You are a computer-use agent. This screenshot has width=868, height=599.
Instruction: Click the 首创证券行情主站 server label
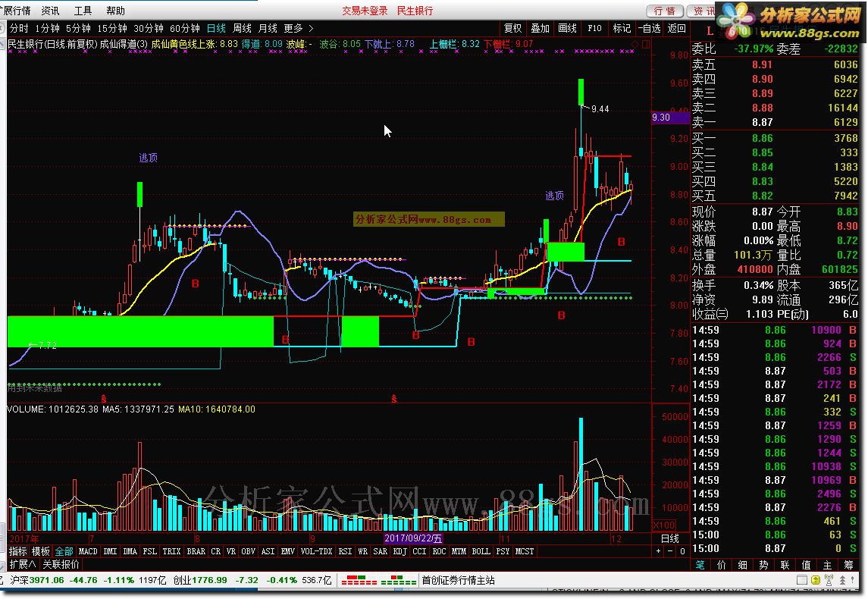459,580
